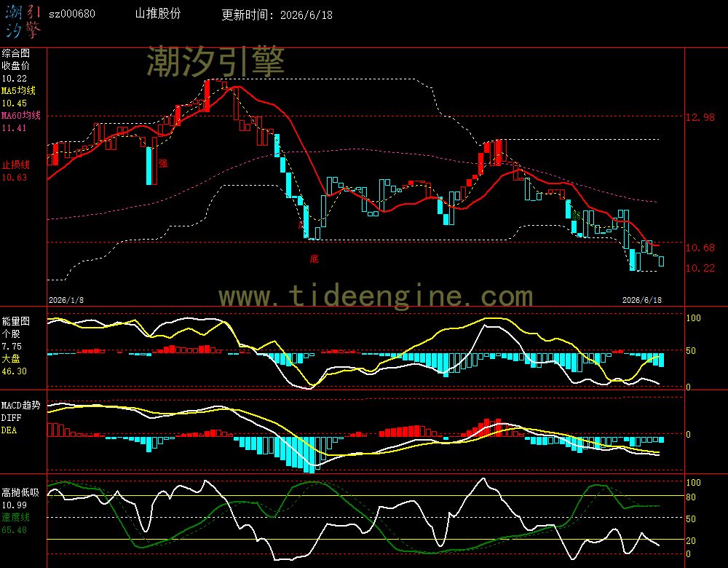Click the green 速度线 label

(x=15, y=517)
